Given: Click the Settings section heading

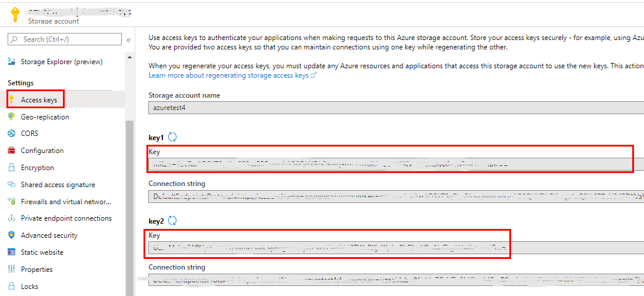Looking at the screenshot, I should (21, 83).
